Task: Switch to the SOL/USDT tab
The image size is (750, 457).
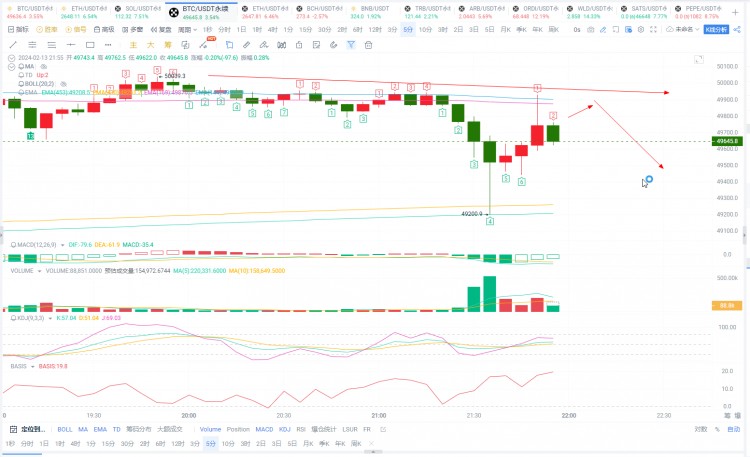Action: [x=138, y=12]
